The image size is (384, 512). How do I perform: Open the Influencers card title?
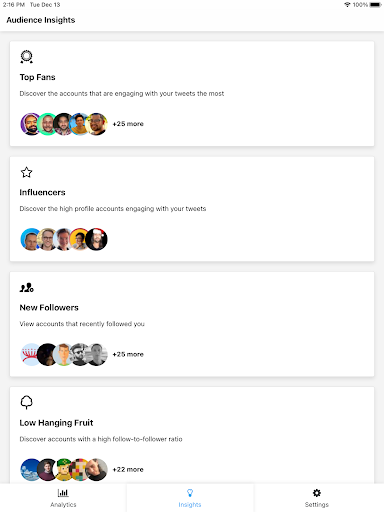pyautogui.click(x=42, y=192)
